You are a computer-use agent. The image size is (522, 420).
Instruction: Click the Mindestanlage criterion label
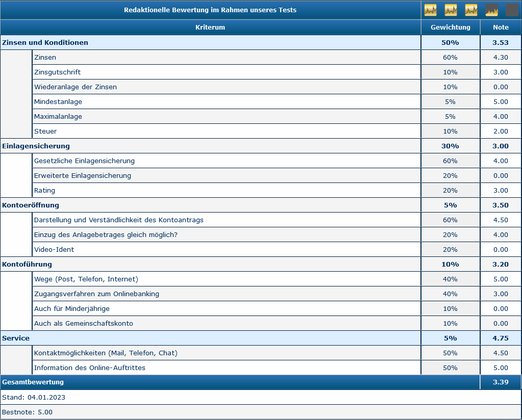(58, 102)
